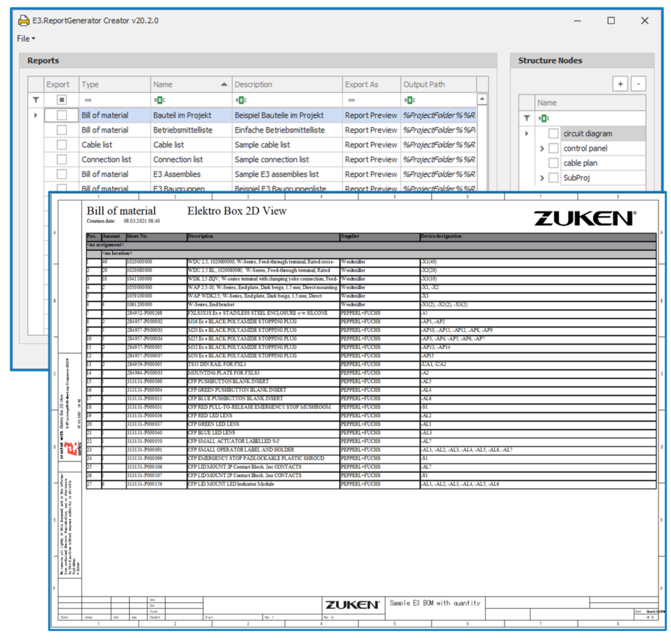The height and width of the screenshot is (644, 671).
Task: Click Structure Nodes Name column header
Action: click(590, 103)
